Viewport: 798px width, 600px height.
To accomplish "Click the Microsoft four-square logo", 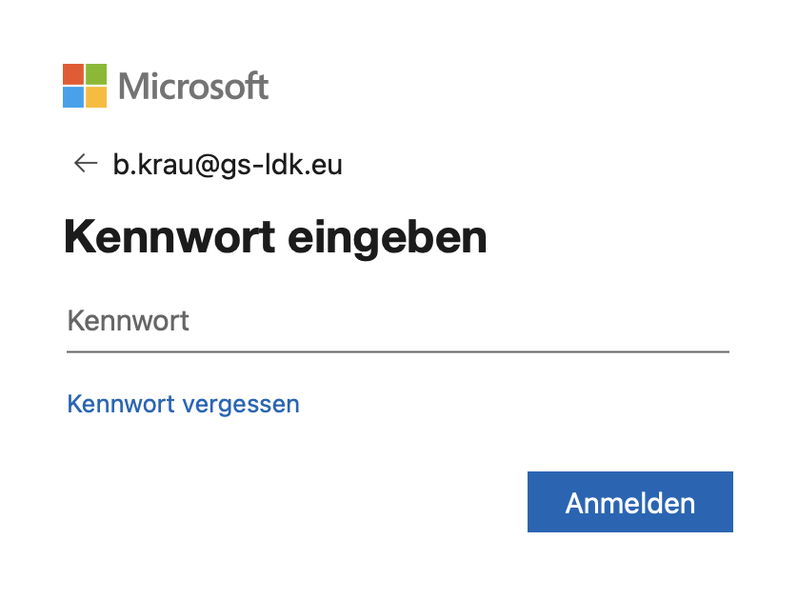I will (85, 86).
